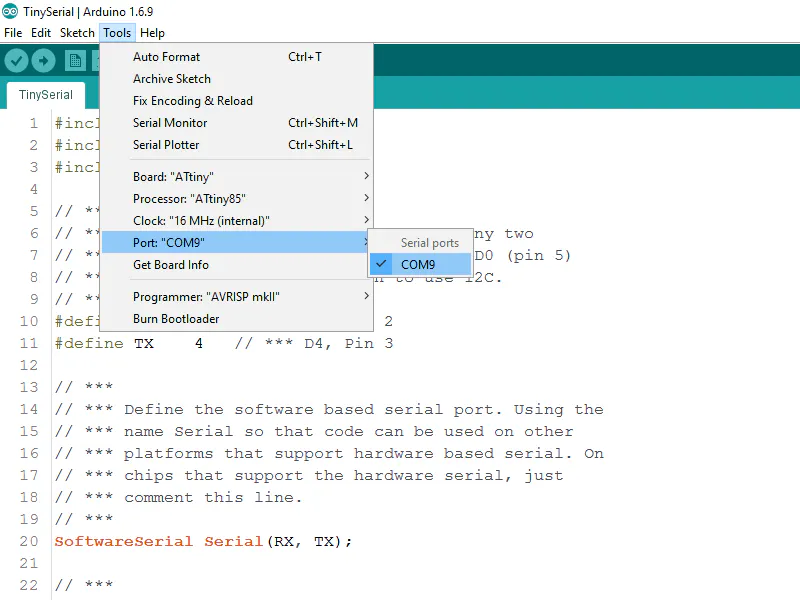This screenshot has width=800, height=600.
Task: Click line number 14 in gutter
Action: (x=29, y=409)
